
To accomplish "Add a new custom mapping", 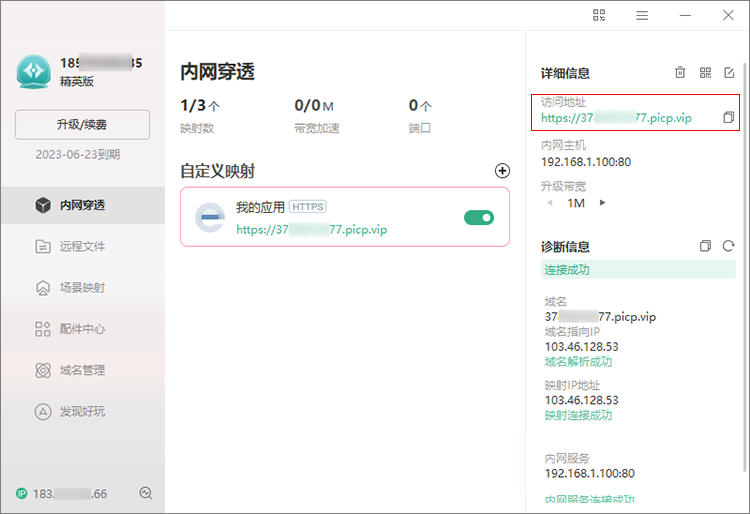I will [502, 171].
